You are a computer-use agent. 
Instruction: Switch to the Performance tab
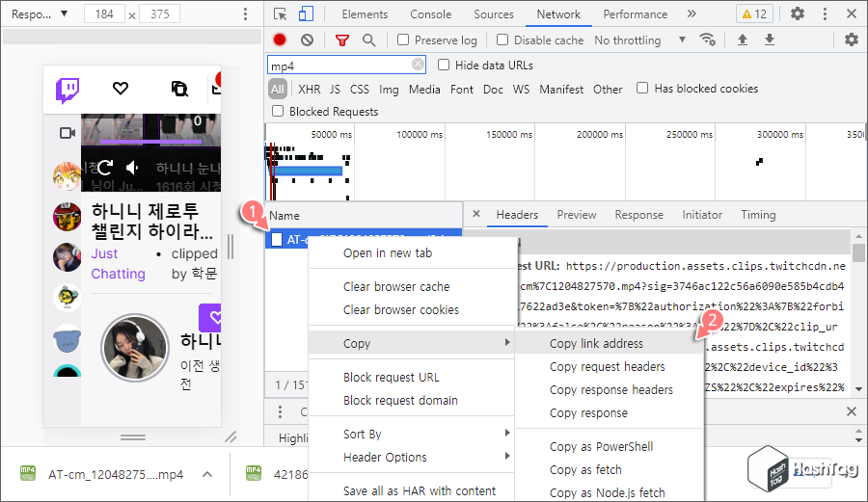tap(635, 13)
